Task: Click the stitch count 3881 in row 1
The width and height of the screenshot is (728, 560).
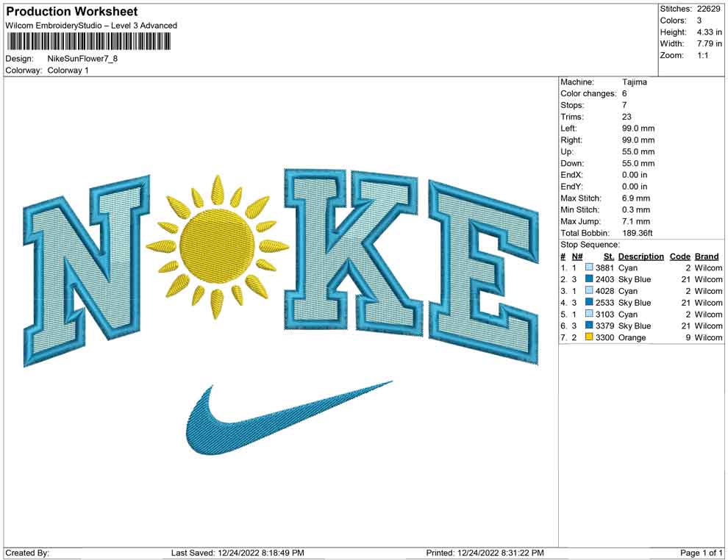Action: 604,268
